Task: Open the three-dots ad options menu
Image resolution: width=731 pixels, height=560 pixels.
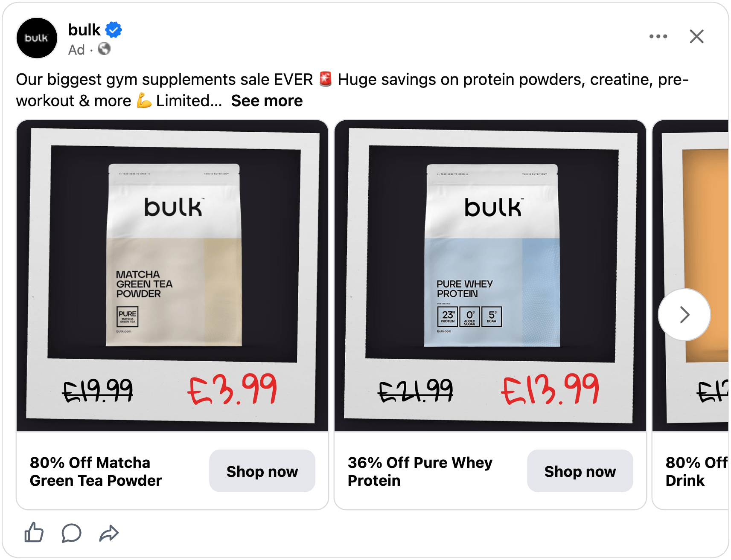Action: pos(658,36)
